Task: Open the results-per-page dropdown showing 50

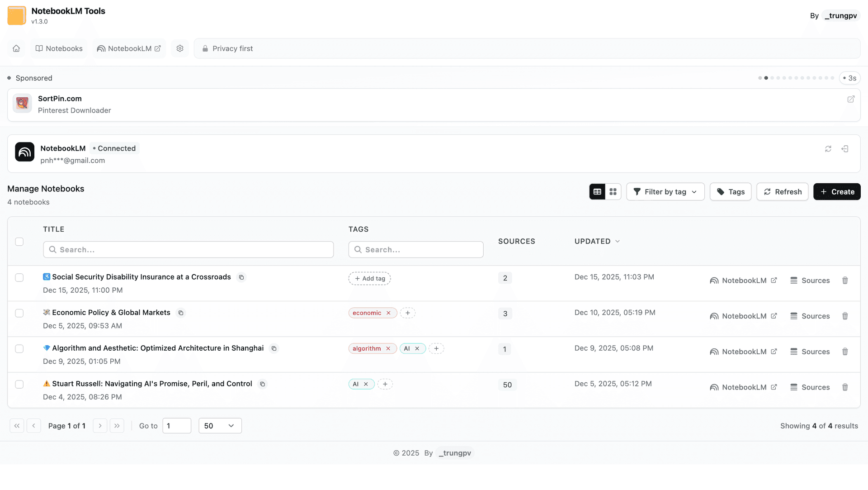Action: coord(220,425)
